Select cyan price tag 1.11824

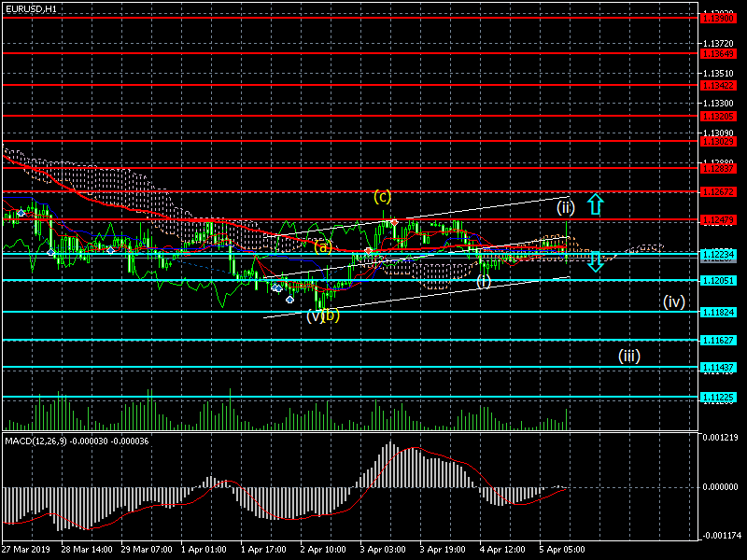click(718, 313)
